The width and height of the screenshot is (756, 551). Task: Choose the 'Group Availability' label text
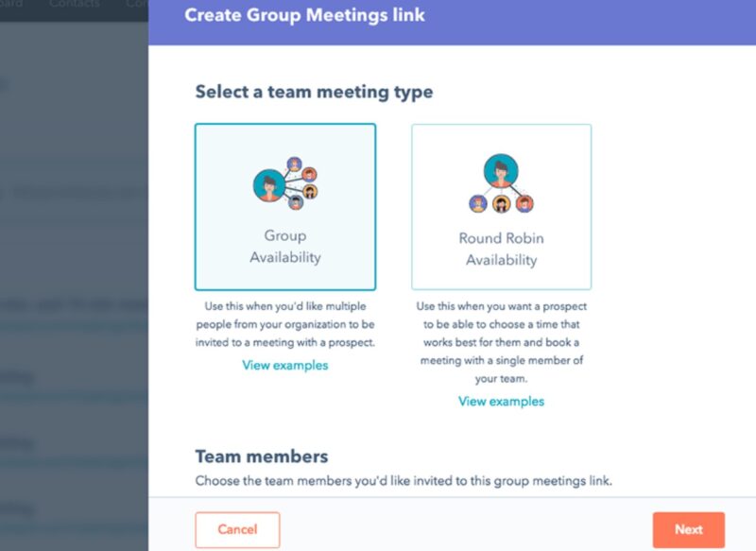(285, 247)
